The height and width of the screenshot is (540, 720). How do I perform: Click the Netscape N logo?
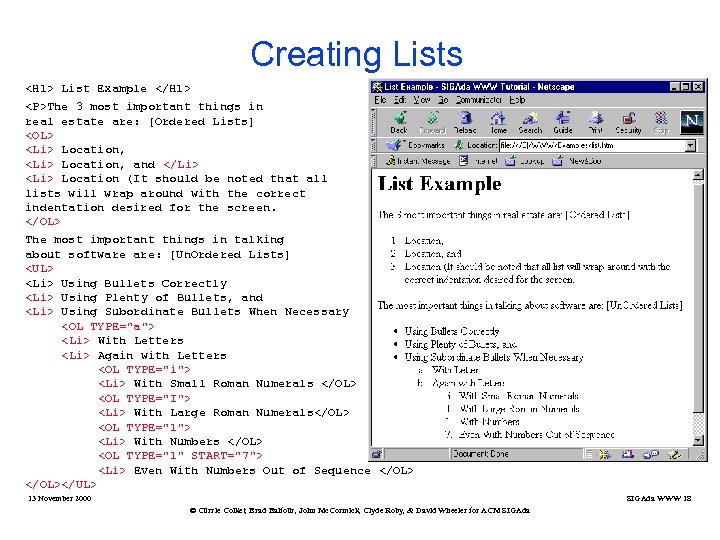tap(692, 122)
